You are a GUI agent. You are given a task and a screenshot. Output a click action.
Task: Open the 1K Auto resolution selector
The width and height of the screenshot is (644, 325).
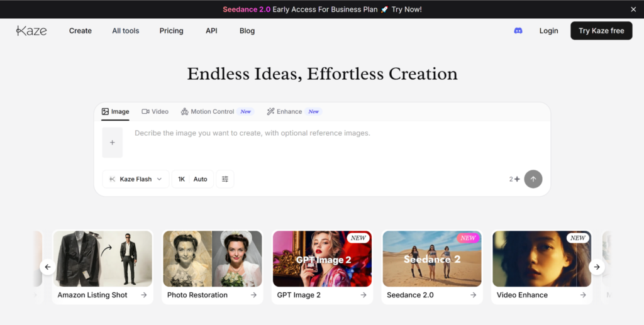point(192,179)
